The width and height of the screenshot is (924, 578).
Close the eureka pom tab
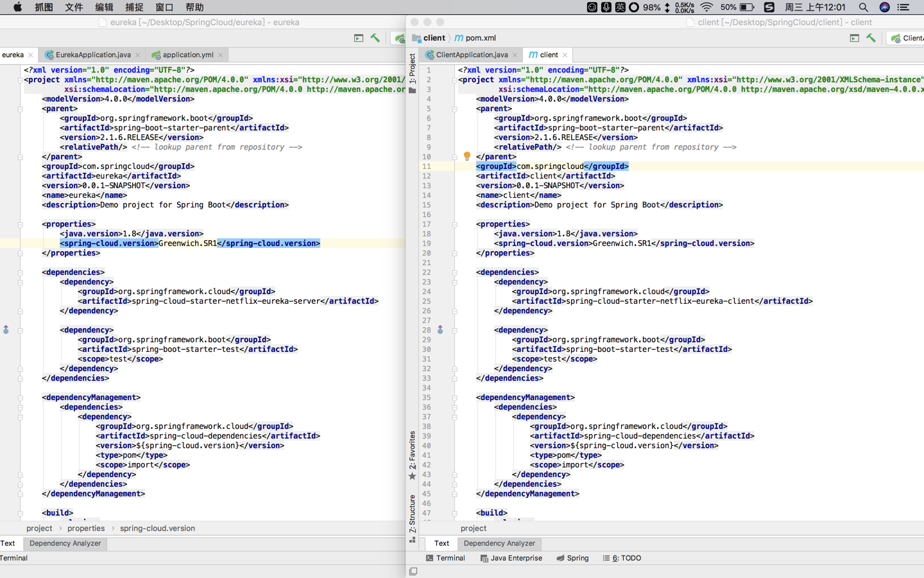[x=30, y=55]
